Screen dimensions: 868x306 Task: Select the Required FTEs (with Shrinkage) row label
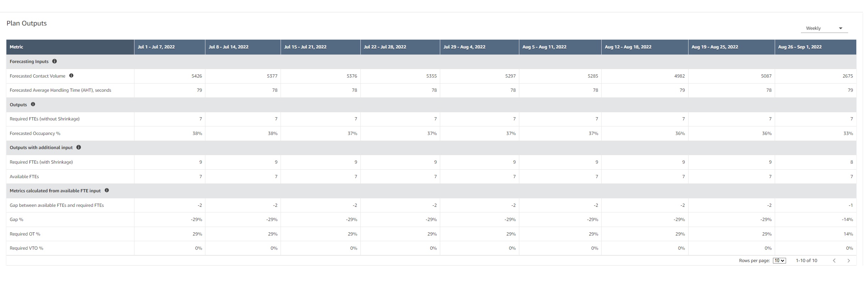tap(41, 162)
